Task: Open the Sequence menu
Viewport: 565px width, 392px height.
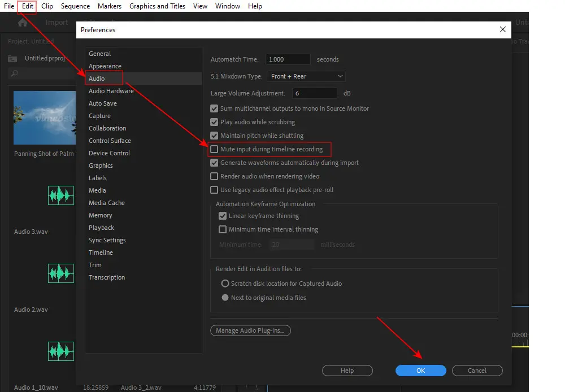Action: coord(75,6)
